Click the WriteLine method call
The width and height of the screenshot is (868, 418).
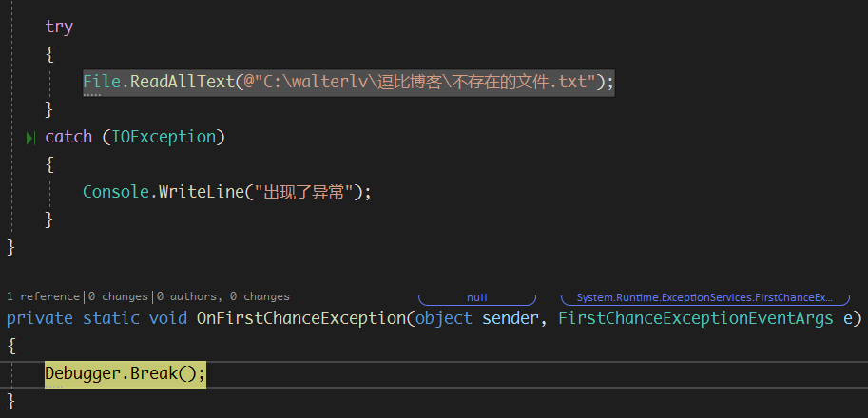pos(201,192)
